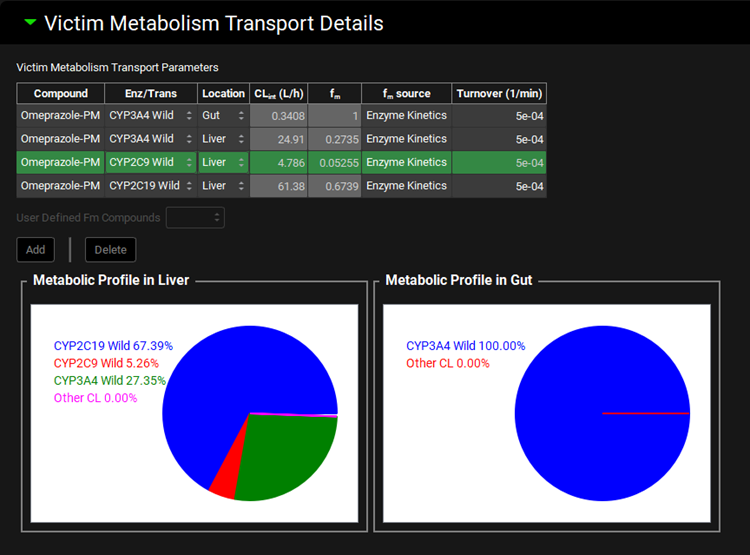The image size is (750, 555).
Task: Collapse the Victim Metabolism Transport Details section
Action: point(29,23)
